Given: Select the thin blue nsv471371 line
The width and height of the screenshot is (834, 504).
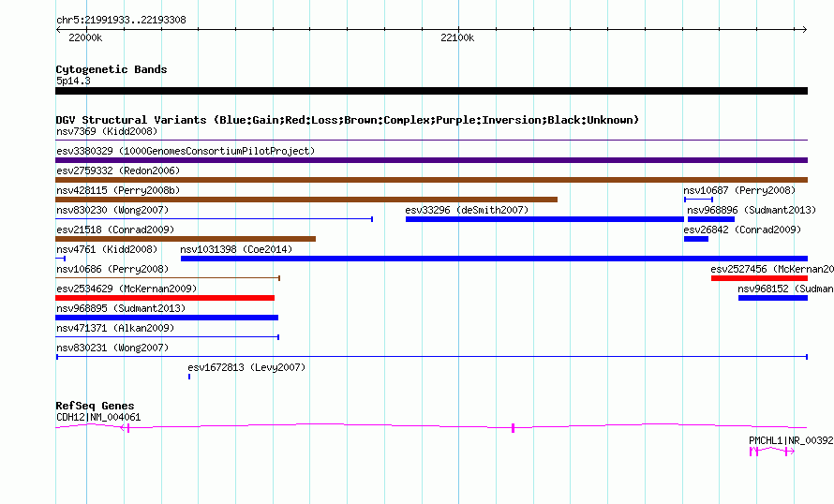Looking at the screenshot, I should pos(168,337).
